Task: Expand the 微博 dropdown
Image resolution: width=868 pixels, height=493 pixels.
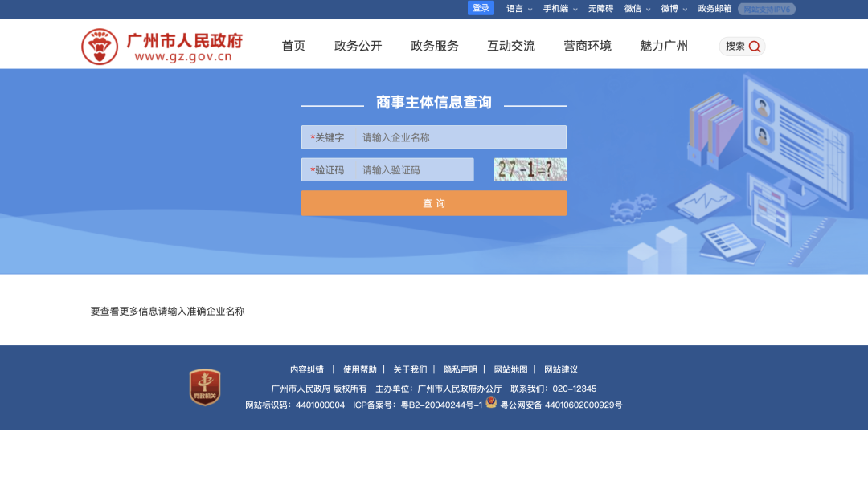Action: (670, 9)
